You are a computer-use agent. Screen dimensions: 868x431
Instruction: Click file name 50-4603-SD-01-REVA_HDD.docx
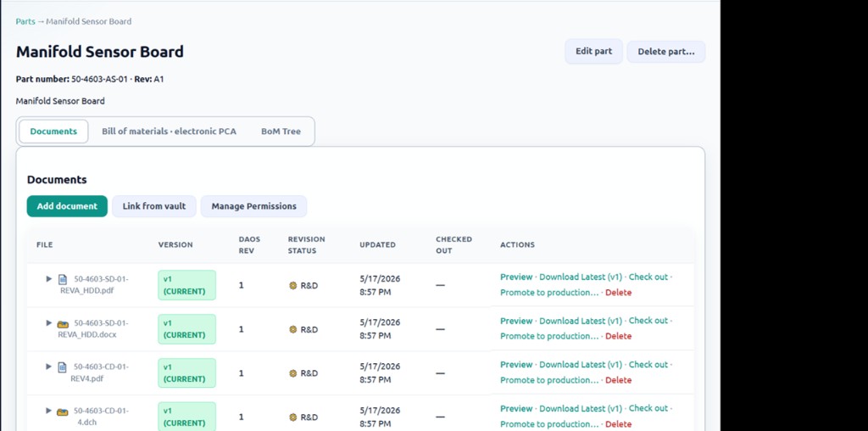click(x=93, y=328)
